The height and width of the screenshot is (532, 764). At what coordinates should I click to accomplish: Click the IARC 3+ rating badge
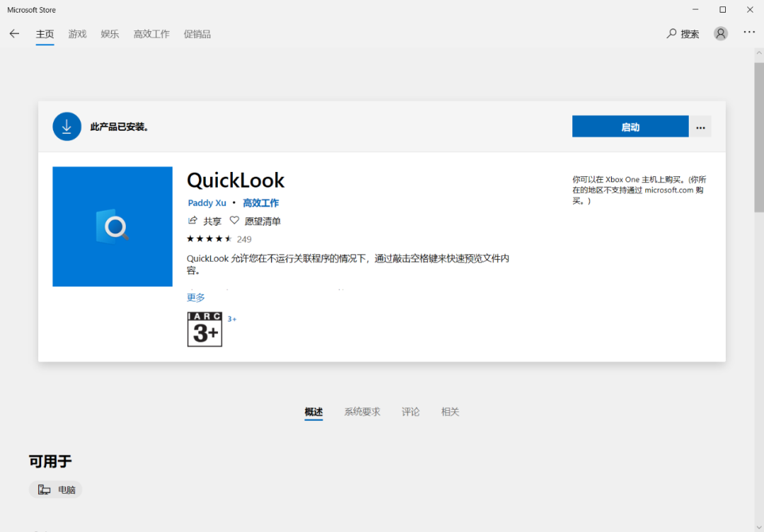(x=204, y=330)
